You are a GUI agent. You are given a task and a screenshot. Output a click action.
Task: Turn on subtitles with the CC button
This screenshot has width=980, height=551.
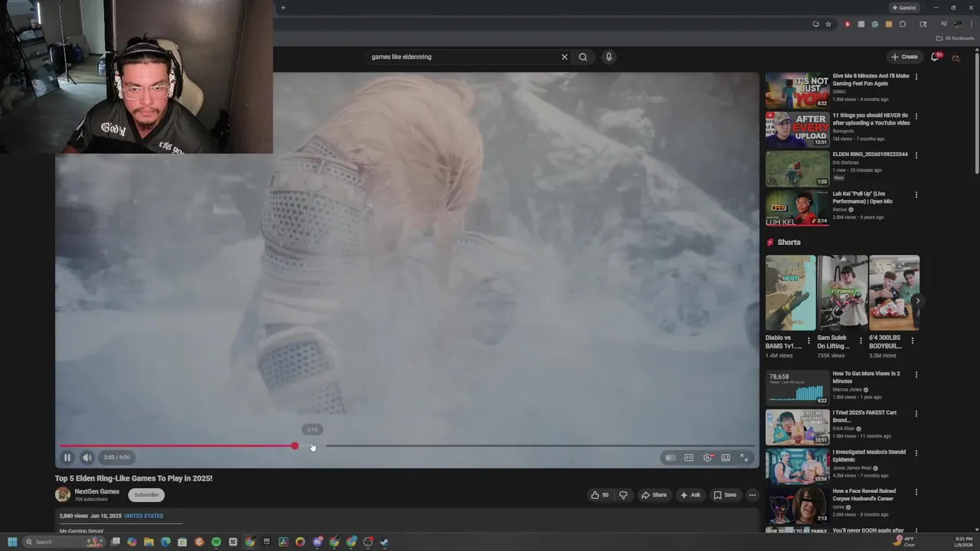689,458
